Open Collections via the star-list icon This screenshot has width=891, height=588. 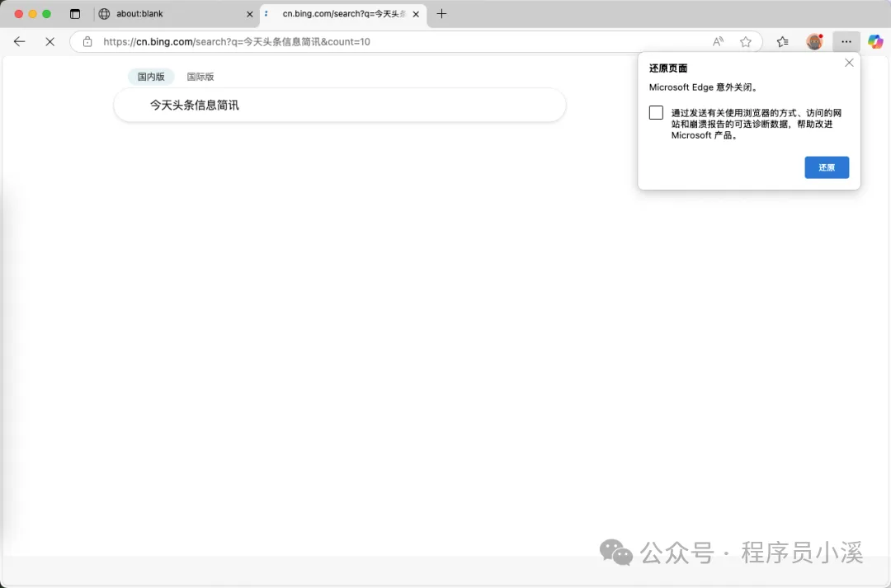782,41
